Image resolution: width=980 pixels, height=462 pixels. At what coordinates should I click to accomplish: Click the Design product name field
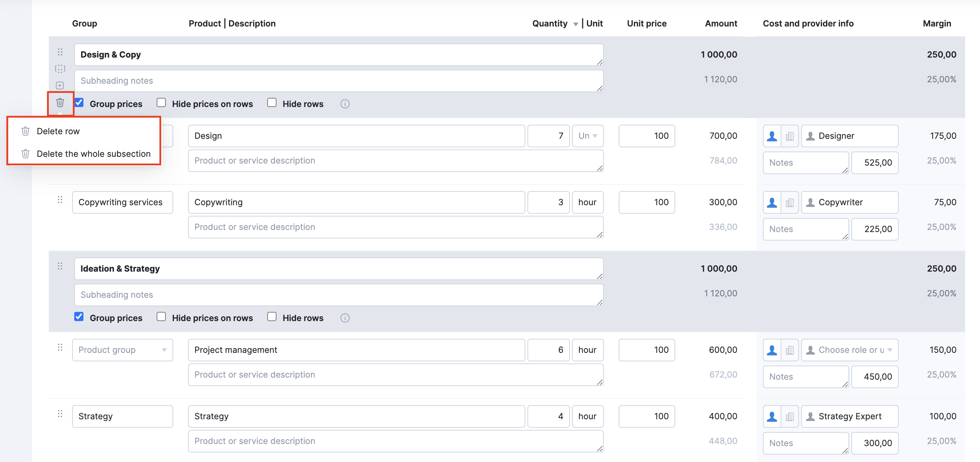(x=356, y=136)
